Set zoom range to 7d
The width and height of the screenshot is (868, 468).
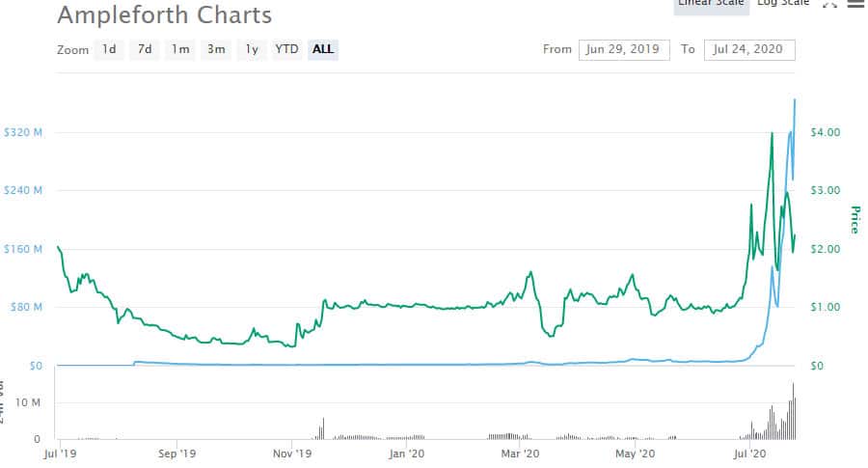click(x=145, y=49)
